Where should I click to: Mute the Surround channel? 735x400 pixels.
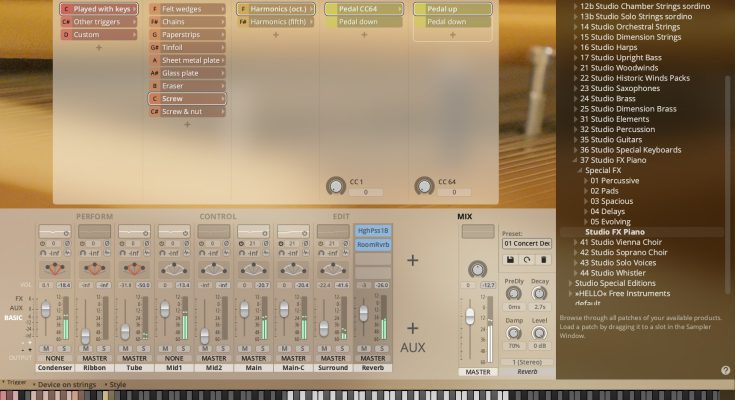326,347
